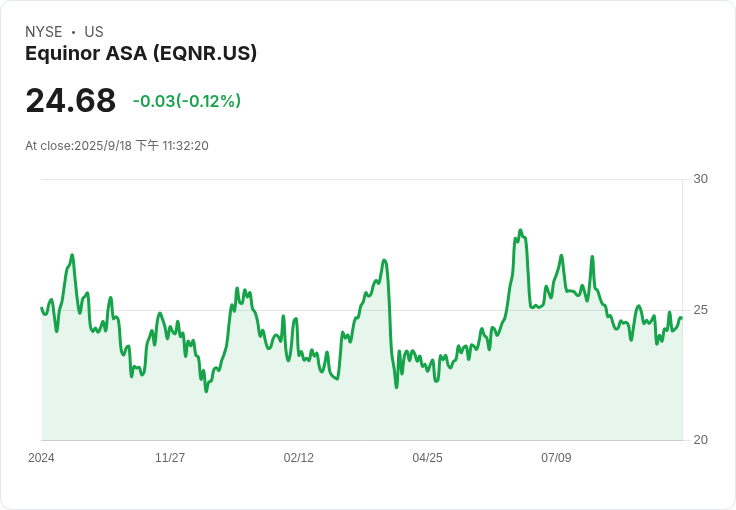The width and height of the screenshot is (736, 510).
Task: Click the NYSE exchange label
Action: [x=43, y=32]
